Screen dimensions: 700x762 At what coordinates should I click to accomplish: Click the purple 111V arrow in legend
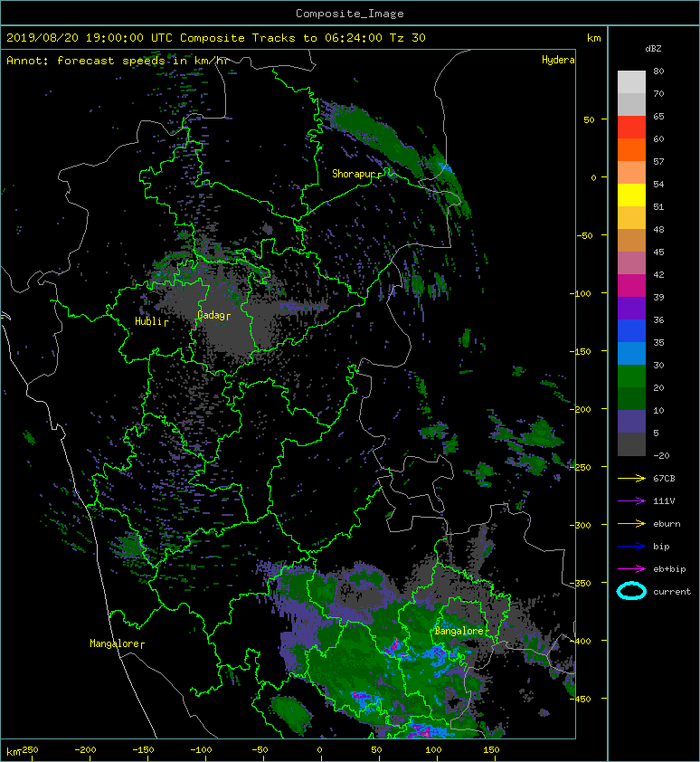tap(631, 501)
